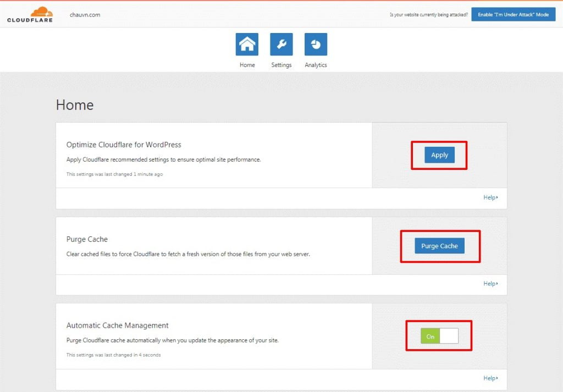Click the Automatic Cache Management title
This screenshot has width=563, height=392.
[117, 325]
